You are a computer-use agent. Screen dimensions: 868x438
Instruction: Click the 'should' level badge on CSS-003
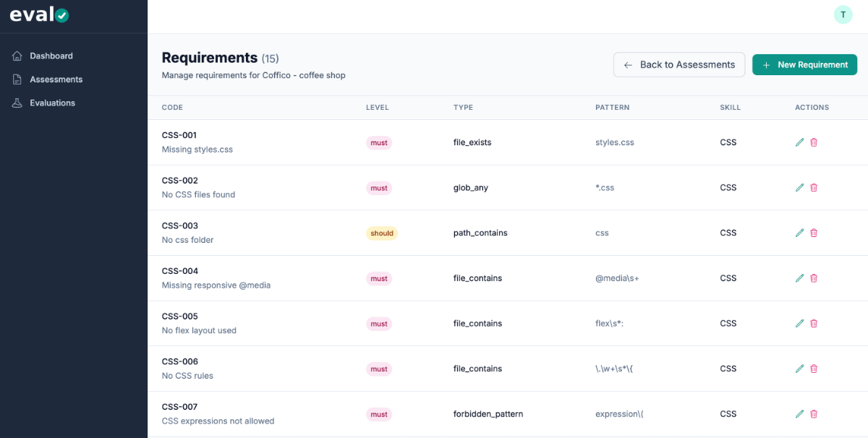click(x=382, y=233)
